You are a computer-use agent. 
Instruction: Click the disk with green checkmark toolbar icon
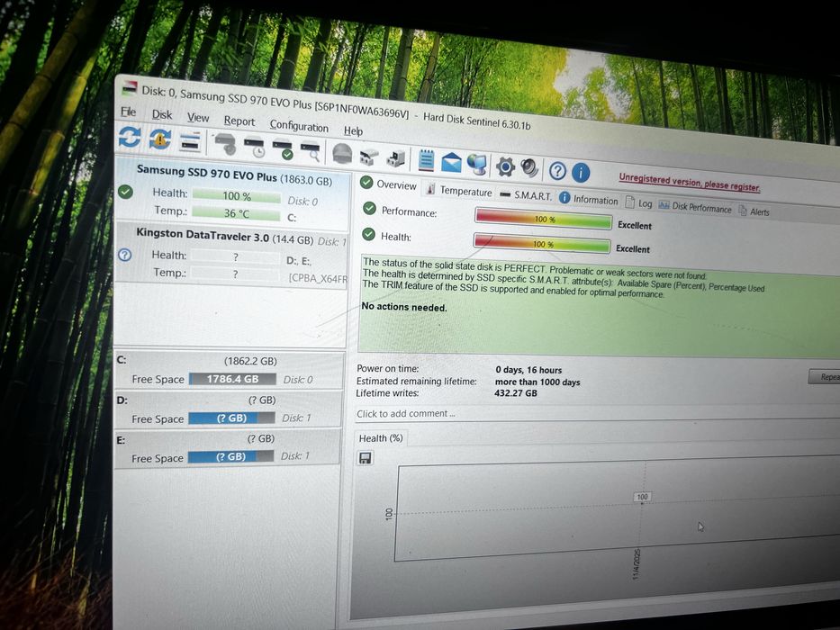point(283,149)
